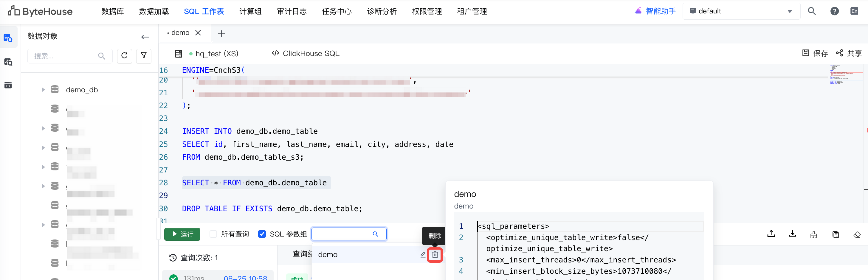Click the DROP TABLE IF EXISTS line

coord(272,209)
